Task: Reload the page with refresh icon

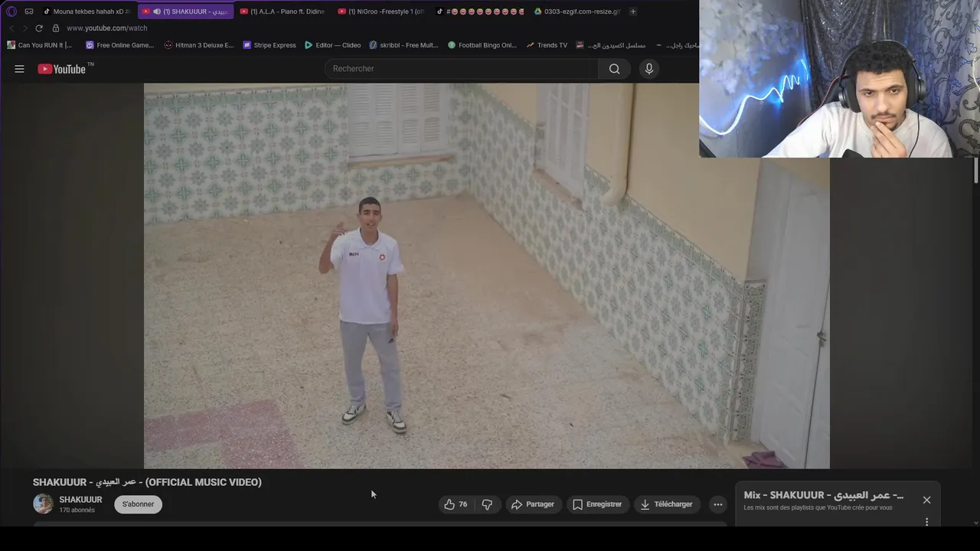Action: (x=38, y=28)
